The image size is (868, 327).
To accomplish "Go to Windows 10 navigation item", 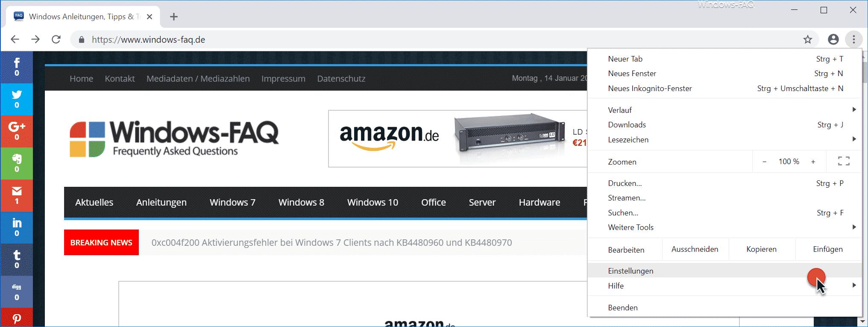I will 372,202.
